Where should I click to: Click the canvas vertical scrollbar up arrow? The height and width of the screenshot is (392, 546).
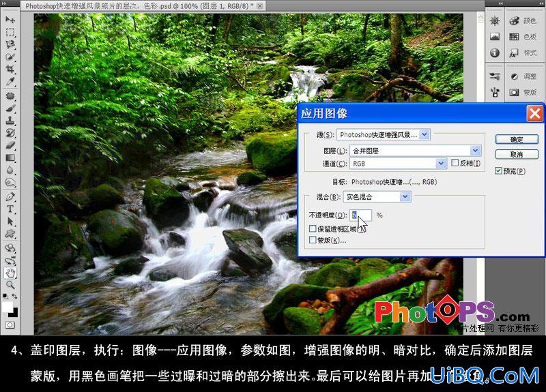(x=480, y=16)
